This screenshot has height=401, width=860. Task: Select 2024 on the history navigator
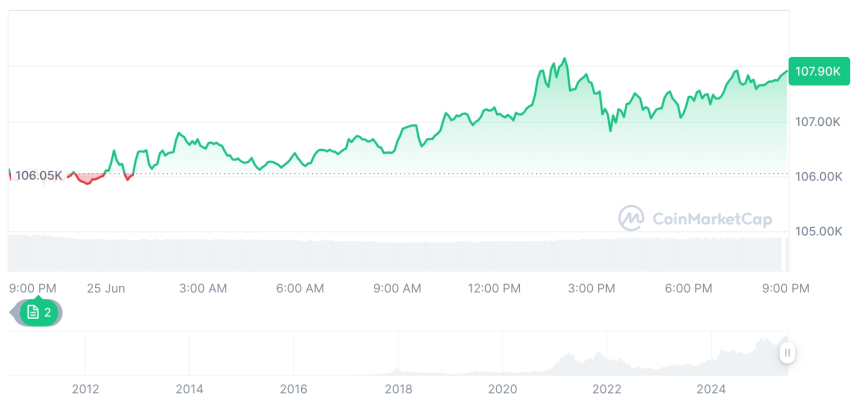711,388
